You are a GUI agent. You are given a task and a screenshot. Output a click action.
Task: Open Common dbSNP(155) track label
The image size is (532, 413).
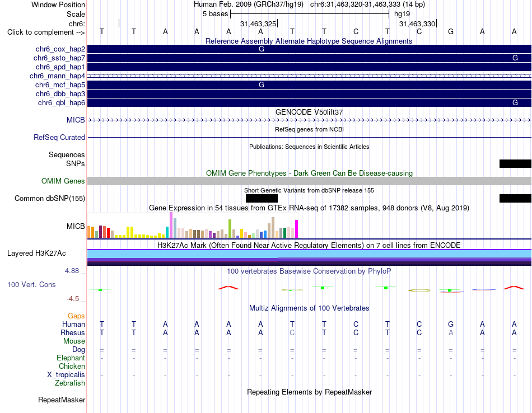(x=50, y=198)
